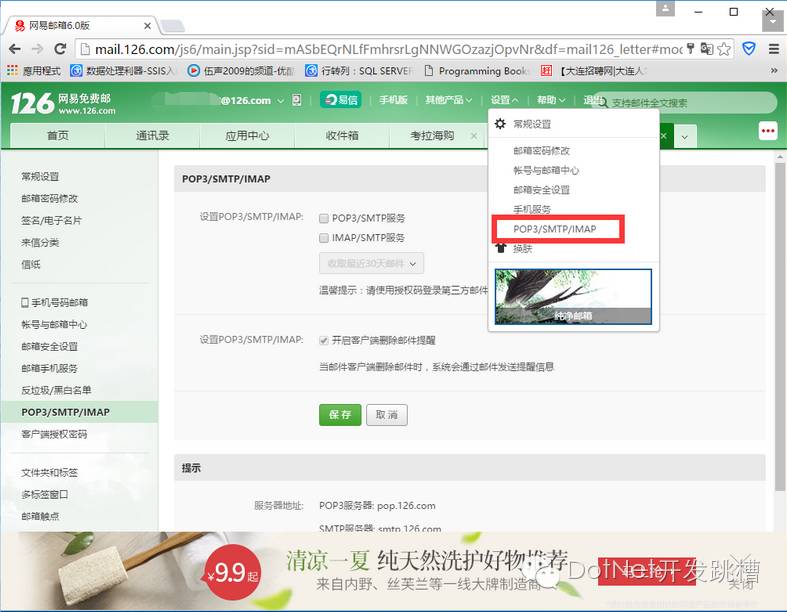Collapse the 设置 dropdown menu
The width and height of the screenshot is (787, 612).
coord(504,100)
